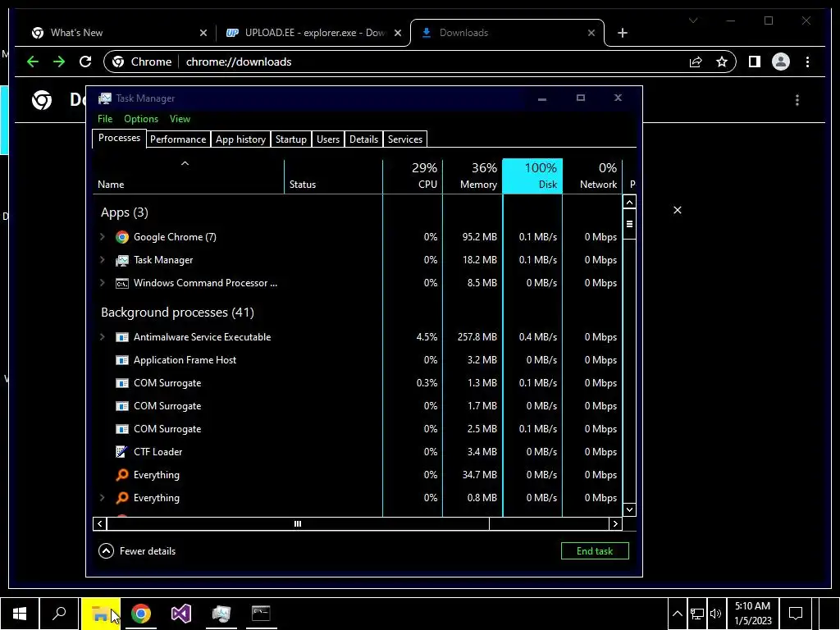Close the UPLOAD.EE tab
Screen dimensions: 840x630
tap(398, 33)
